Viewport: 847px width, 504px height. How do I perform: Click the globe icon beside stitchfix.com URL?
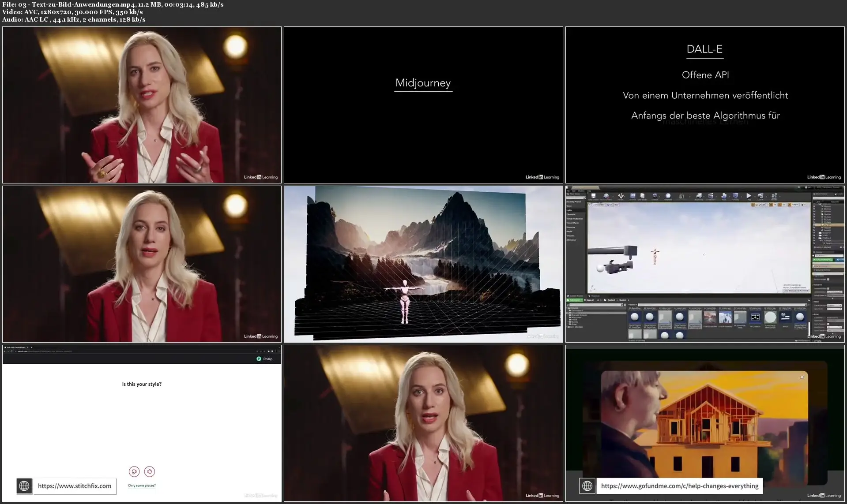[x=24, y=486]
